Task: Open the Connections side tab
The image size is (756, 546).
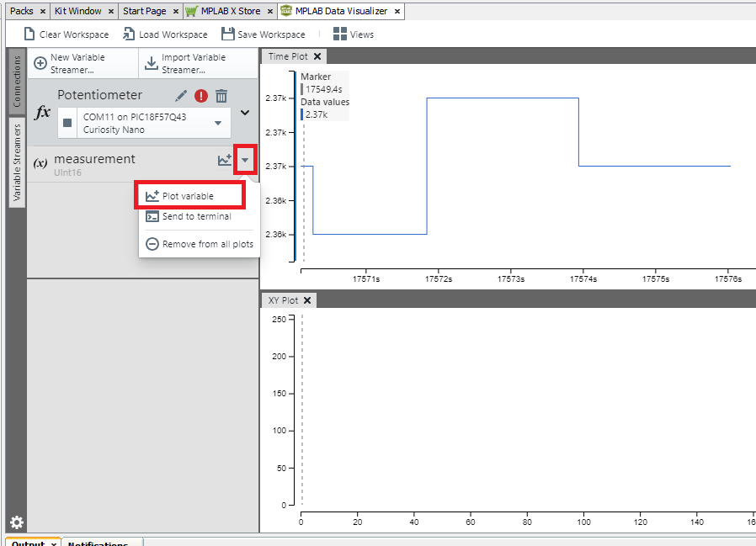Action: [x=17, y=81]
